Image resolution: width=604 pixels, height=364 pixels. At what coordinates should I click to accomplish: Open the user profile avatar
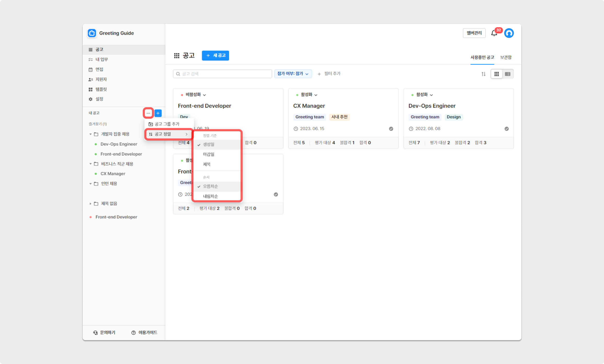(x=509, y=33)
